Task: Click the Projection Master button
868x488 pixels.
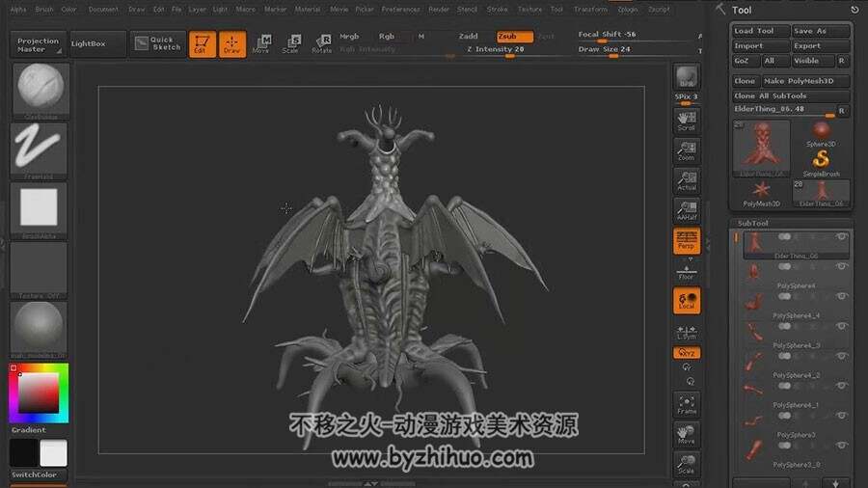Action: coord(38,44)
